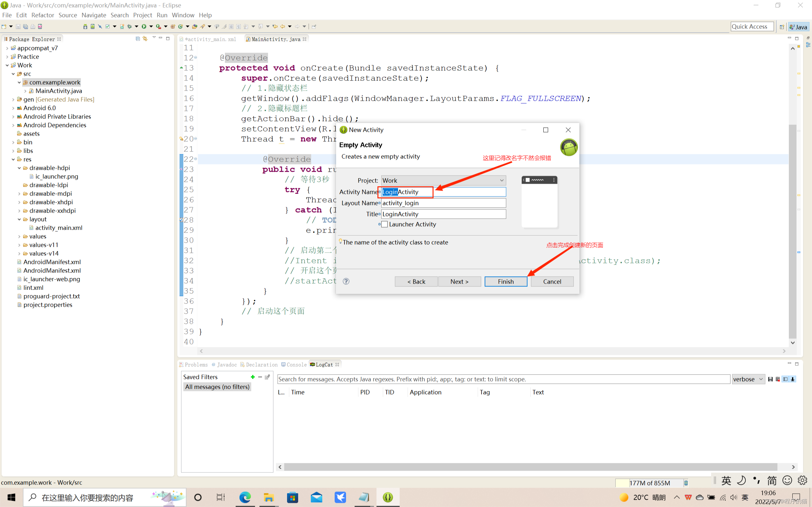Open the verbose log level dropdown
Image resolution: width=812 pixels, height=507 pixels.
click(748, 379)
